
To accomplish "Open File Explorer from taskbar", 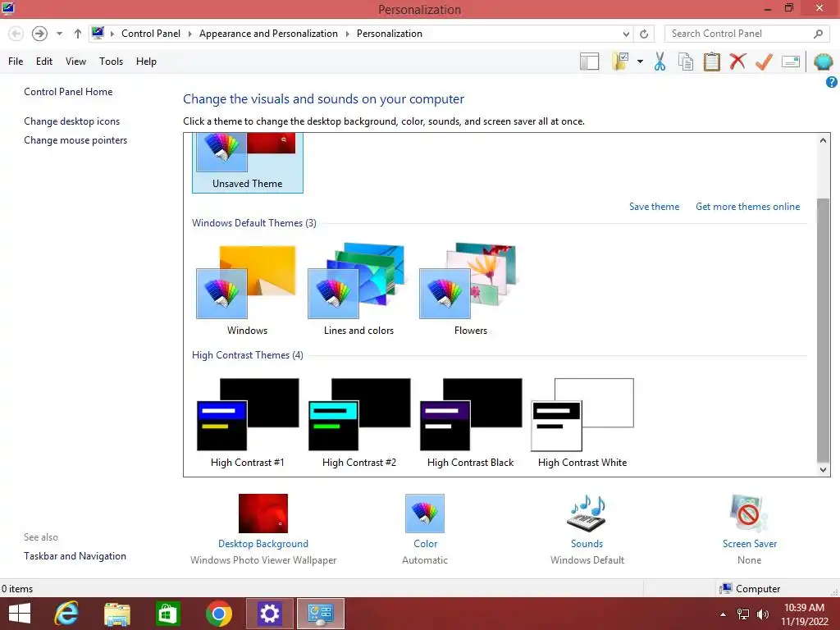I will coord(116,614).
